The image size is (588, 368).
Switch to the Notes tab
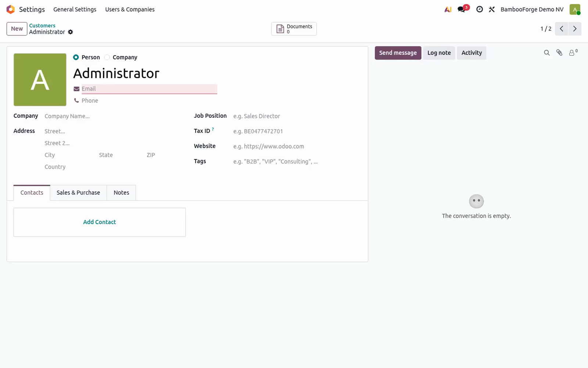click(x=121, y=193)
